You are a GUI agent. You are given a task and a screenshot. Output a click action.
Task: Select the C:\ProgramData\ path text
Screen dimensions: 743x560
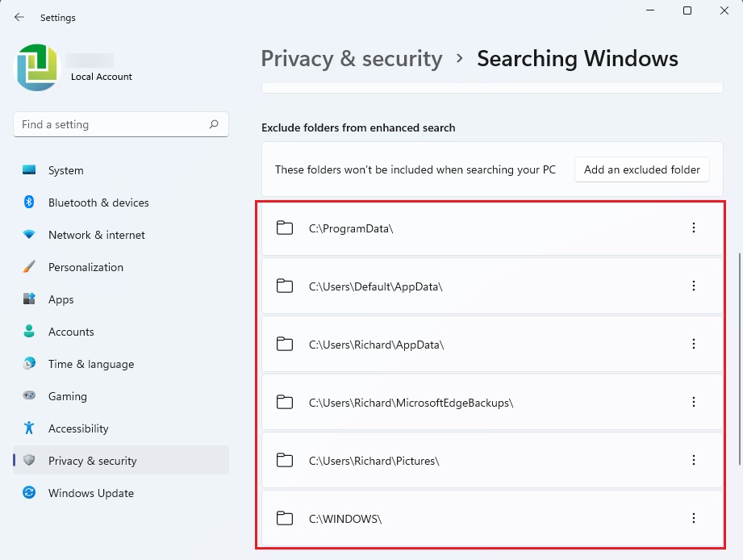pyautogui.click(x=351, y=229)
